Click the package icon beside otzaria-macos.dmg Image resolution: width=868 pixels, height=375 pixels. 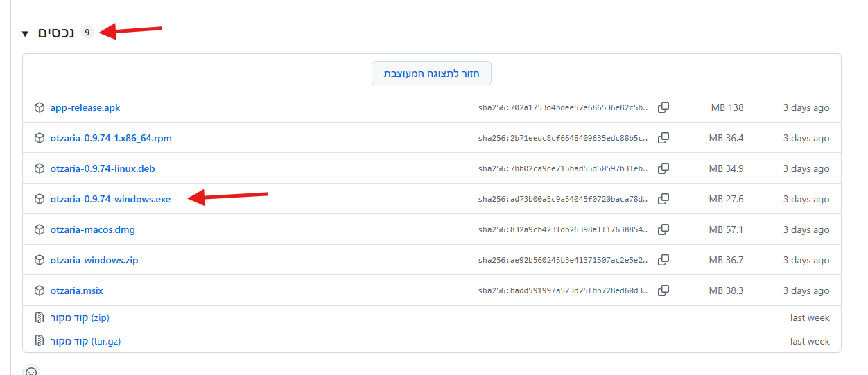click(x=40, y=229)
